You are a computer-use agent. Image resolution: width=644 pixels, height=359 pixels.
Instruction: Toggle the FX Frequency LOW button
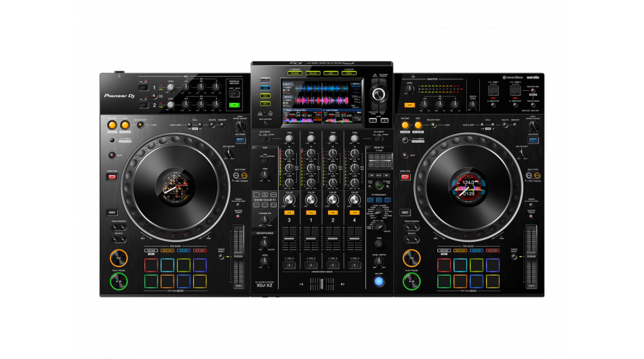pos(370,200)
